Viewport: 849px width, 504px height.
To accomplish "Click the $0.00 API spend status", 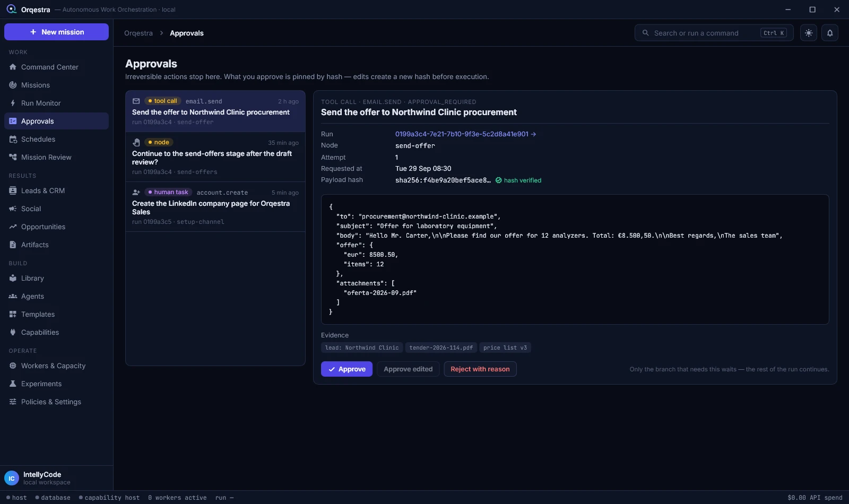I will (x=815, y=498).
